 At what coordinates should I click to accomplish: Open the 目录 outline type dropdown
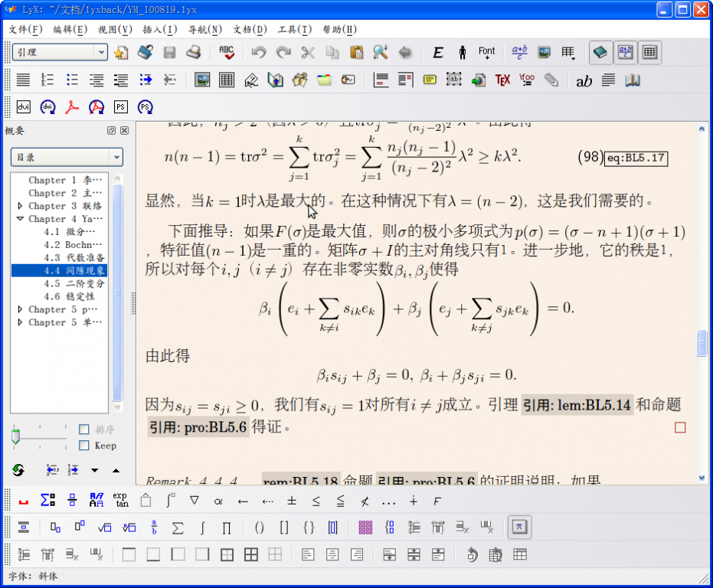[67, 157]
